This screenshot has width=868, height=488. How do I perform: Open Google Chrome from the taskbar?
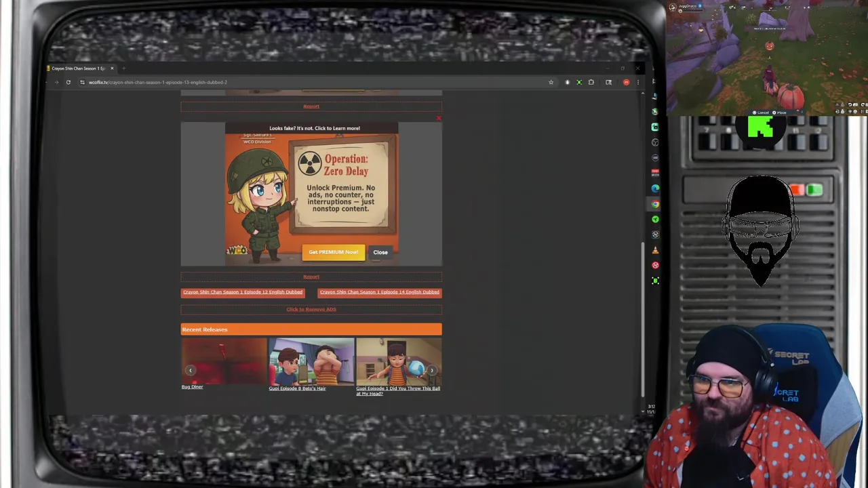pos(655,203)
